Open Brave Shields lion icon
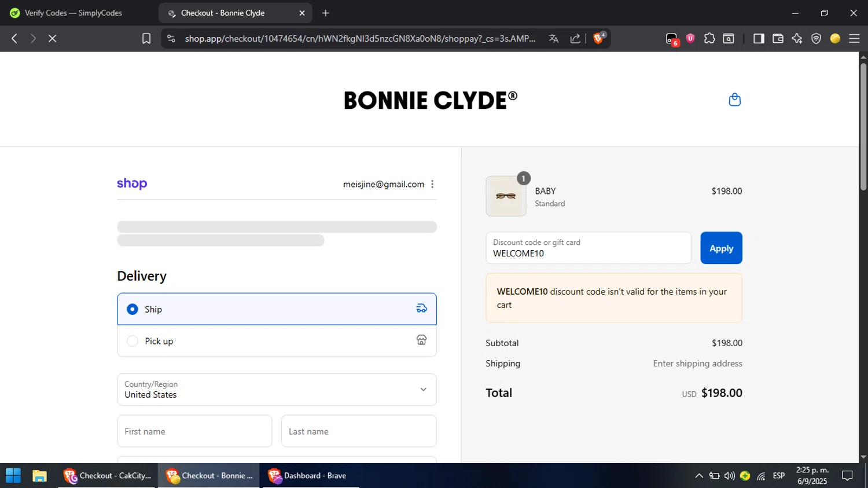 (x=599, y=38)
